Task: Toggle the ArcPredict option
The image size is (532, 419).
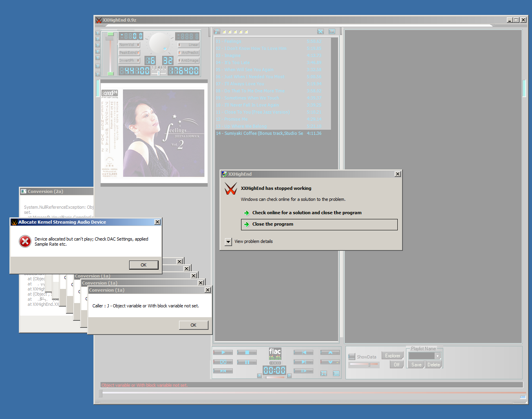Action: click(188, 53)
